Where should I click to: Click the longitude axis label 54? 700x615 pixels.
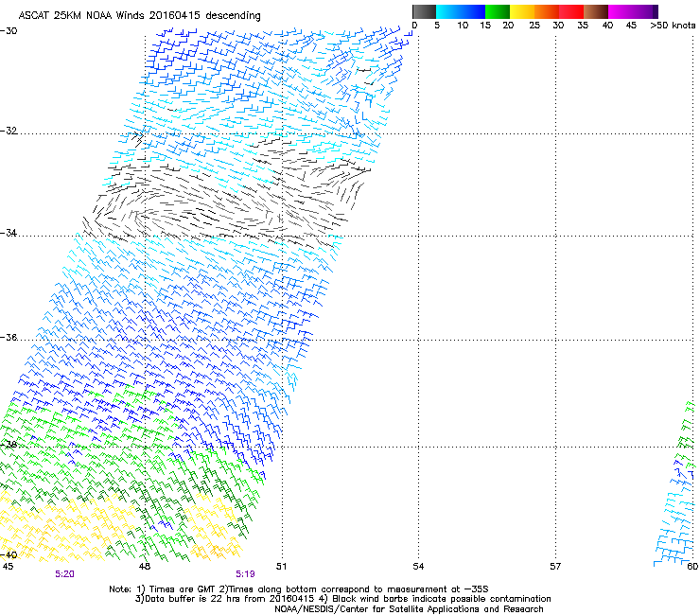click(418, 567)
